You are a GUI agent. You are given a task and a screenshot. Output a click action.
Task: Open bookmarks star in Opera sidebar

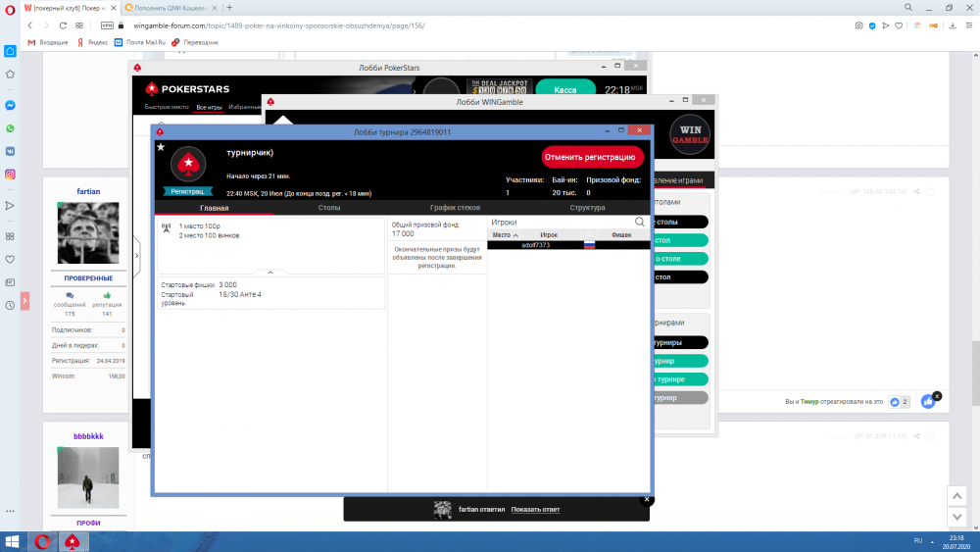[x=10, y=75]
